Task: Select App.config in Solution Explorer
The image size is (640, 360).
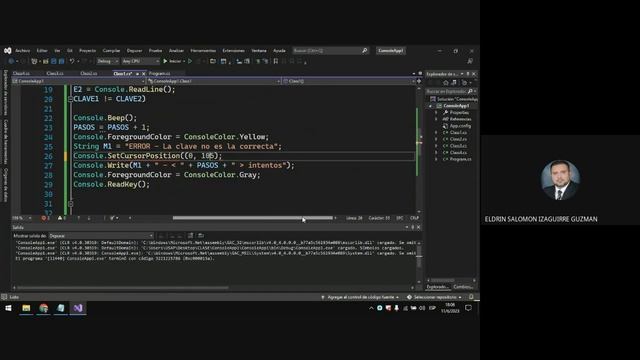Action: pos(460,126)
